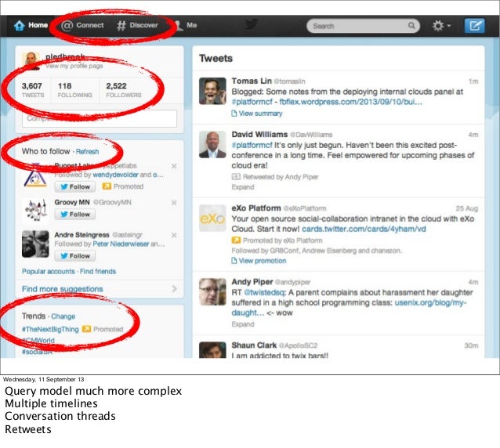Expand David Williams' tweet
This screenshot has height=448, width=500.
pyautogui.click(x=243, y=187)
